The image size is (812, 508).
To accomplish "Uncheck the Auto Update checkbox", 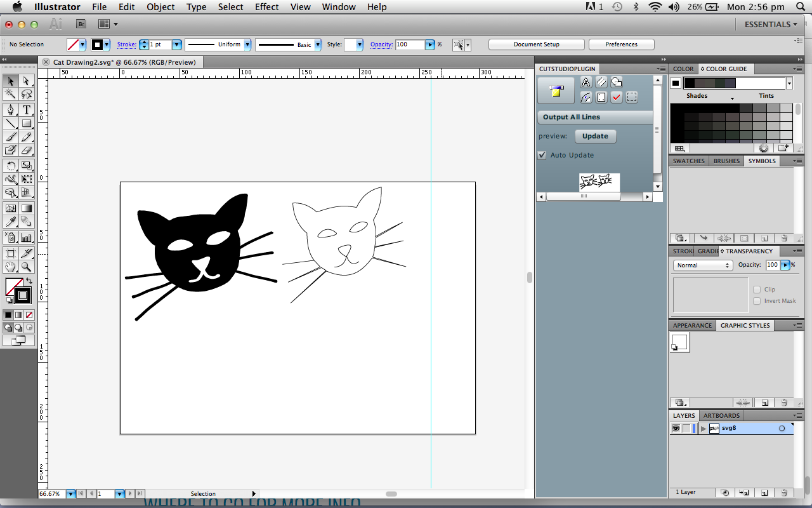I will click(542, 155).
